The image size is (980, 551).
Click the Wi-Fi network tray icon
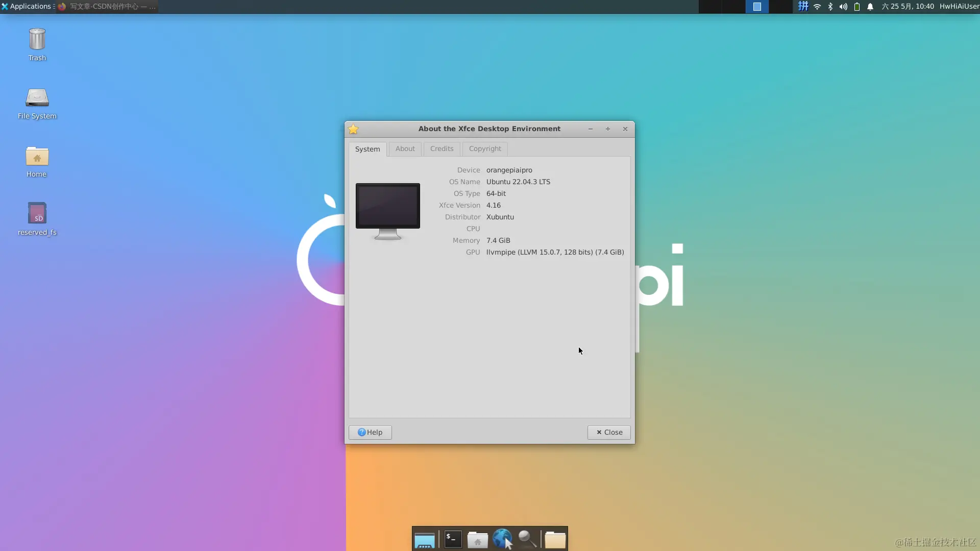[x=817, y=7]
